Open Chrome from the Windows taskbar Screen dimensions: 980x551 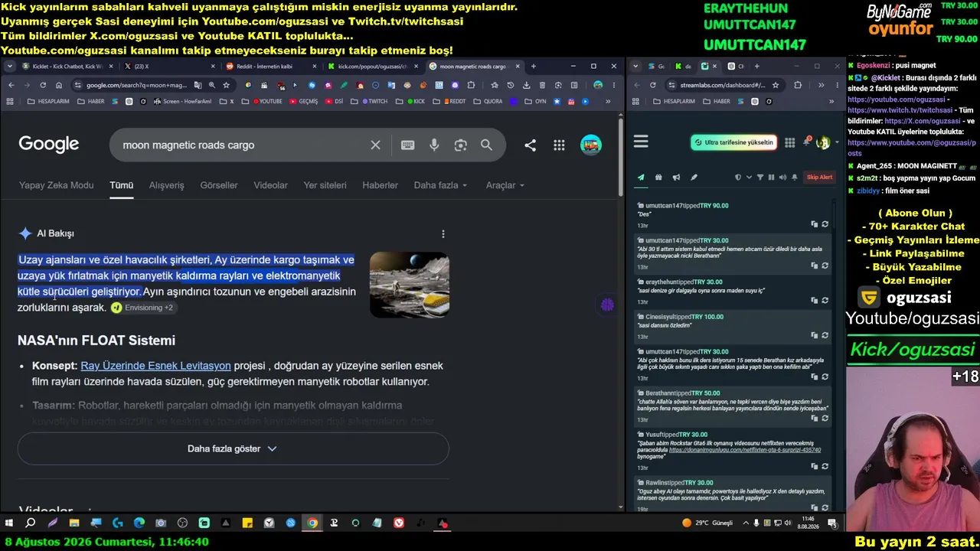tap(312, 523)
